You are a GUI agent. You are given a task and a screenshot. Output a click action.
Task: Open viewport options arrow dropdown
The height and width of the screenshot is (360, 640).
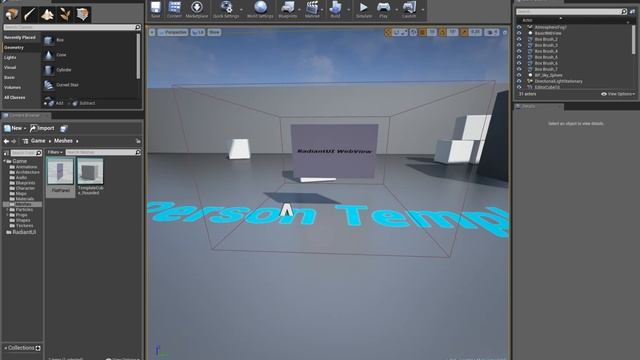tap(152, 32)
